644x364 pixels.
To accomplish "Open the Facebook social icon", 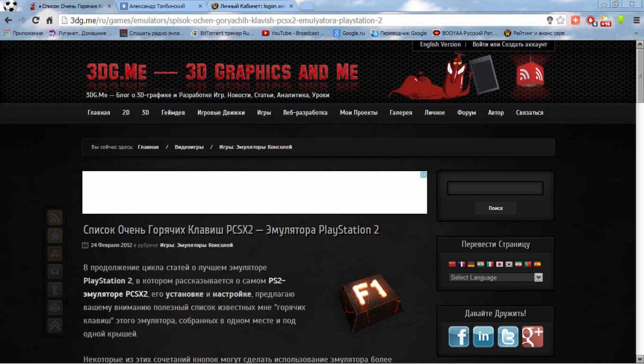I will (x=458, y=337).
